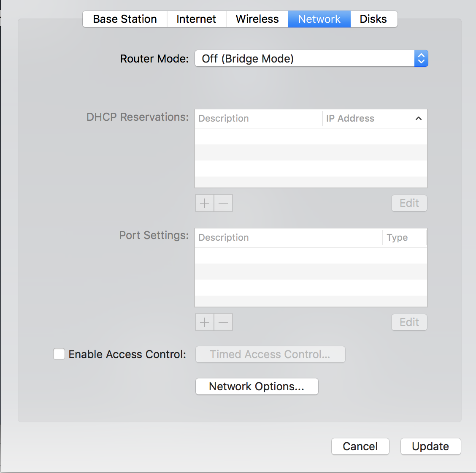
Task: Add a new port setting with plus icon
Action: (204, 322)
